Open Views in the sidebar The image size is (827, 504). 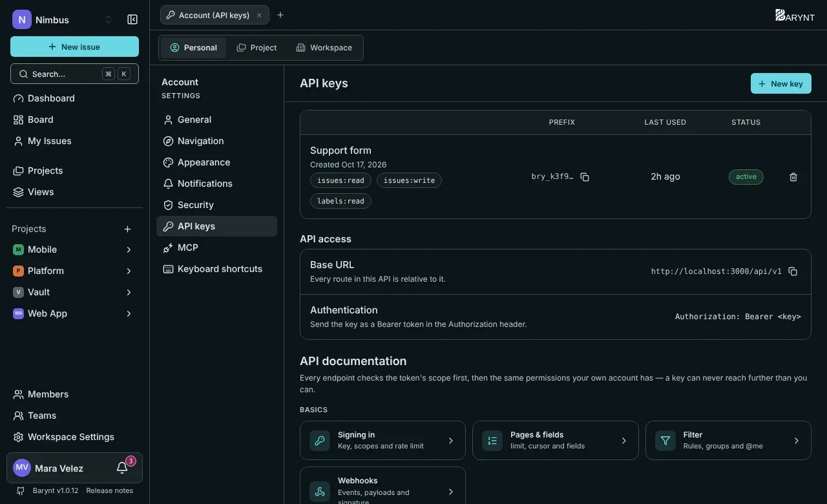74,192
